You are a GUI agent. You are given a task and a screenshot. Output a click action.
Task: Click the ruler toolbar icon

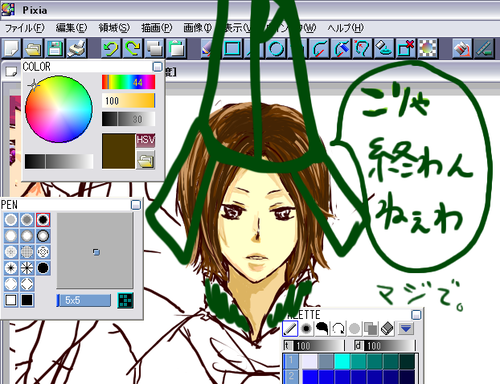484,48
